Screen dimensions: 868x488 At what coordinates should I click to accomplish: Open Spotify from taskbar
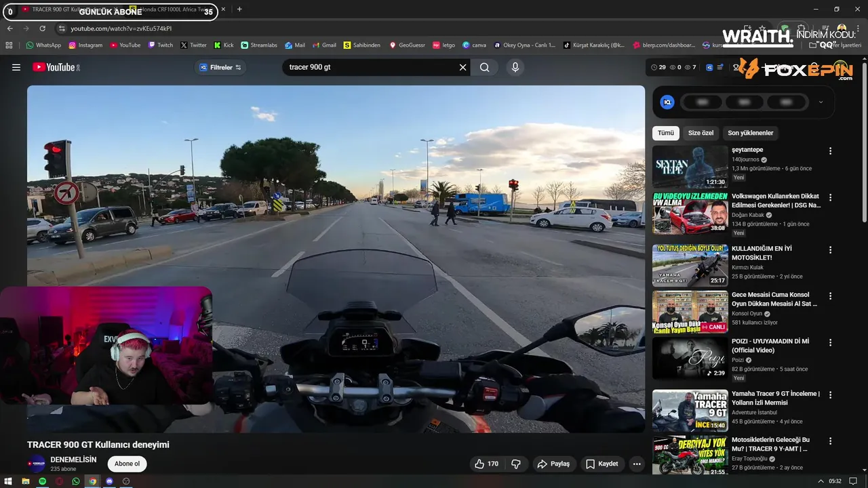[43, 481]
